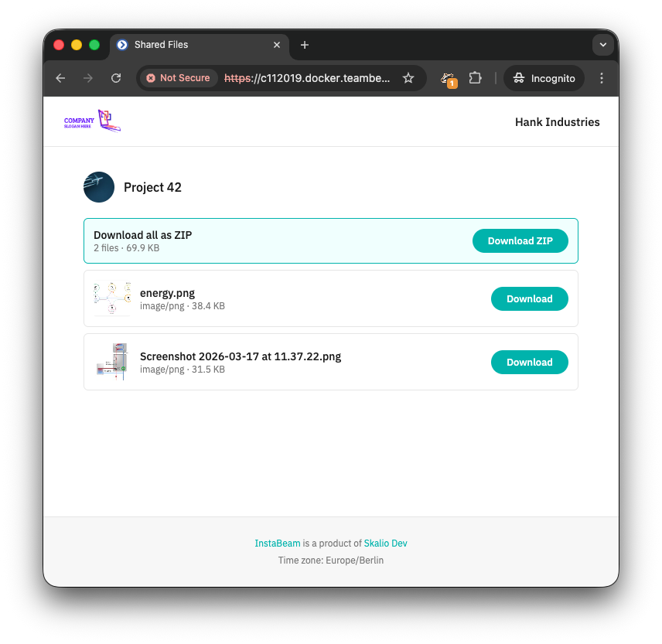Expand the tab search dropdown arrow

[x=603, y=45]
